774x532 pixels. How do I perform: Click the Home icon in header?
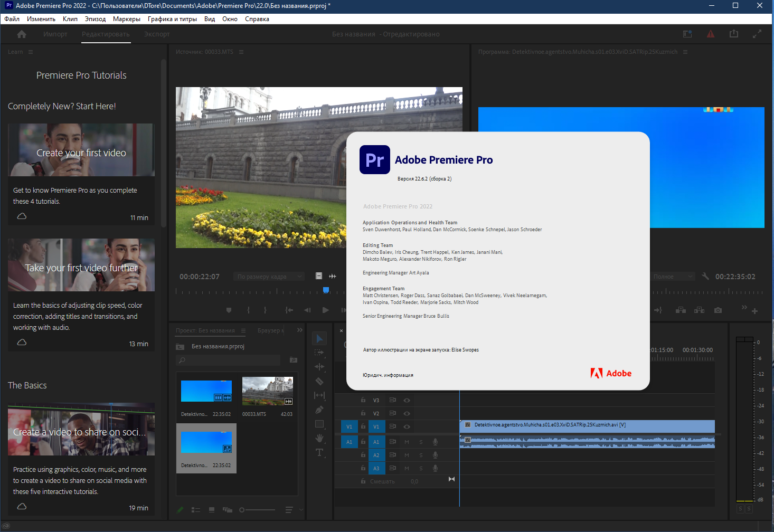click(22, 34)
